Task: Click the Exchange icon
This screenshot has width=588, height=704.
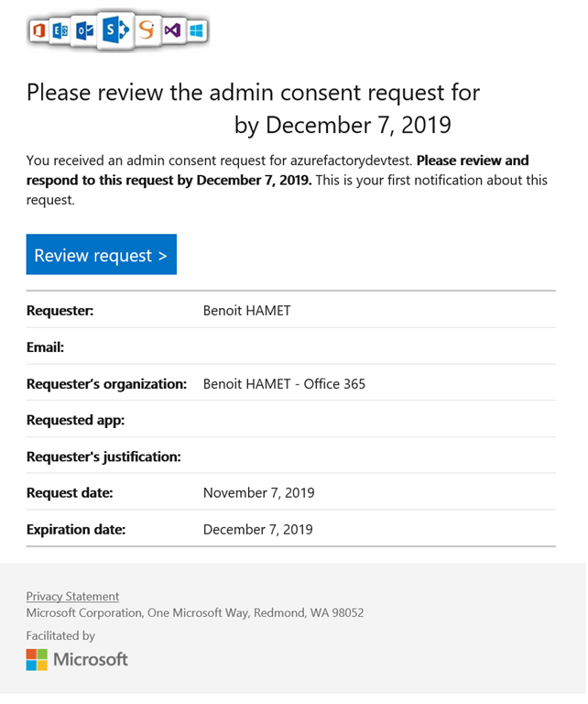Action: [x=61, y=32]
